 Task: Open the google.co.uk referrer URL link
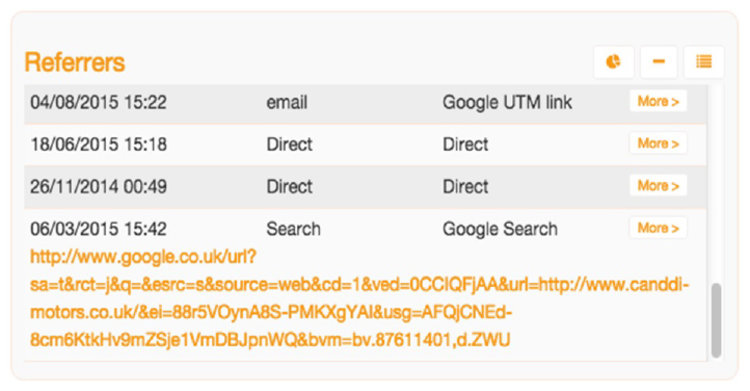click(x=360, y=298)
